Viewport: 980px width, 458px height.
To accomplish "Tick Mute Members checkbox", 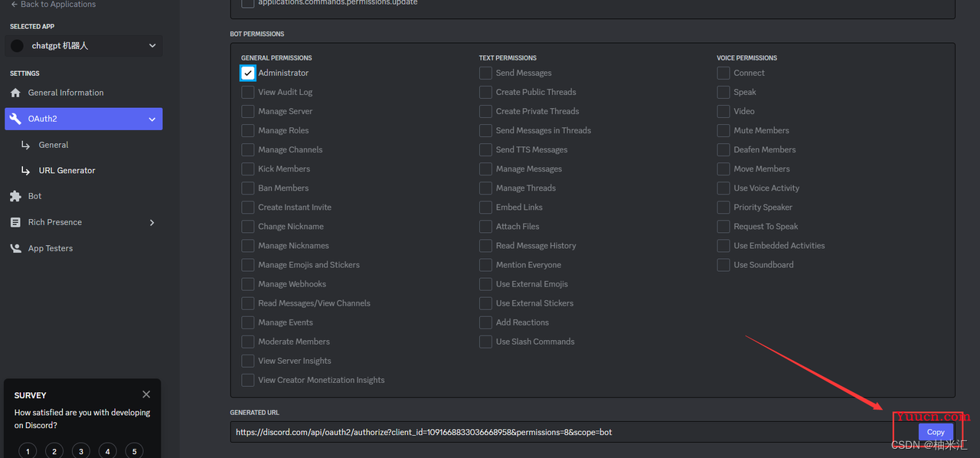I will pyautogui.click(x=724, y=130).
